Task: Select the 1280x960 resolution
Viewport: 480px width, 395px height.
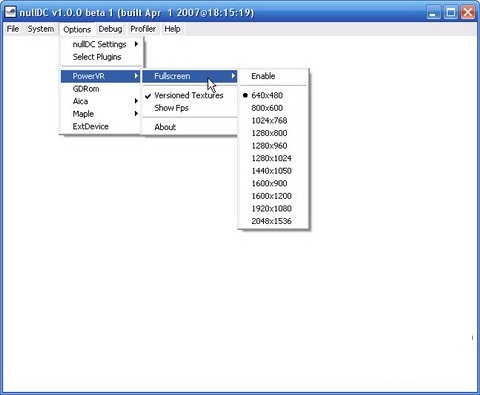Action: click(273, 146)
